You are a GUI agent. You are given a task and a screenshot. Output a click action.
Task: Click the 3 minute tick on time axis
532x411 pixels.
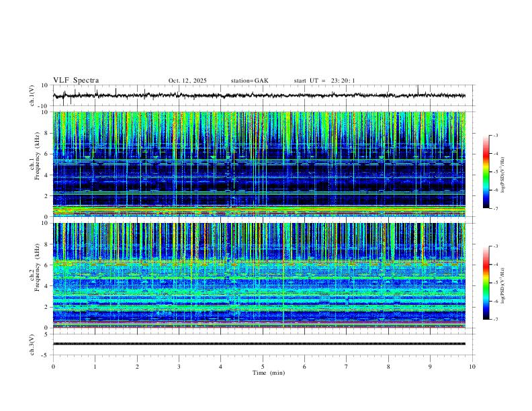tap(179, 367)
